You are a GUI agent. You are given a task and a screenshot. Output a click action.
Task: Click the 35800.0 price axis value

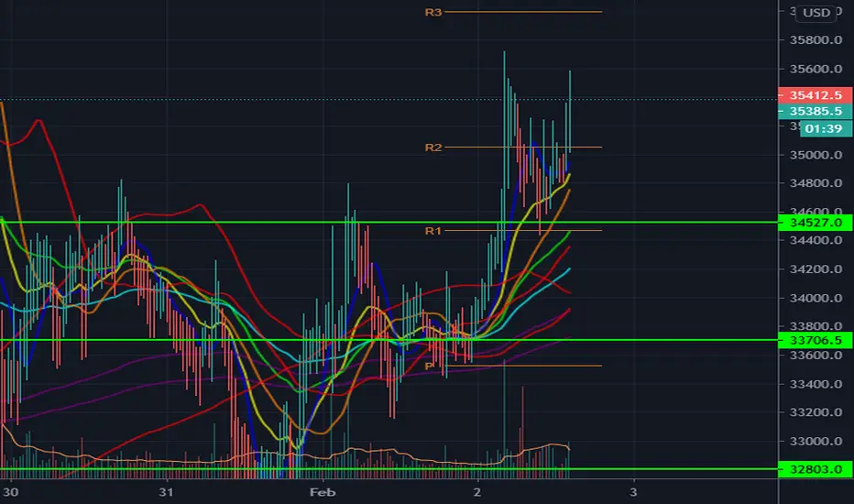tap(816, 39)
